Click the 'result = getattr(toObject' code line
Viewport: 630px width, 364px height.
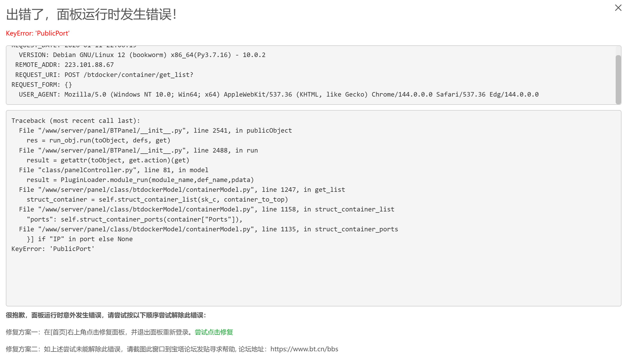(108, 160)
